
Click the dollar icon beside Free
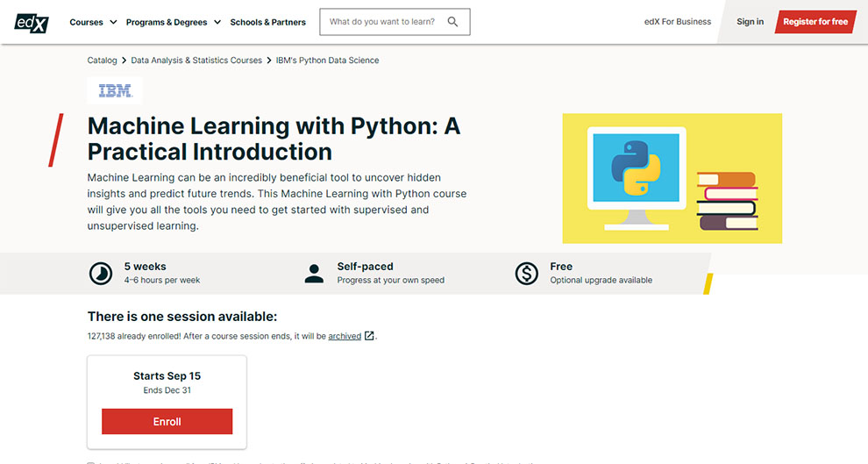coord(526,274)
